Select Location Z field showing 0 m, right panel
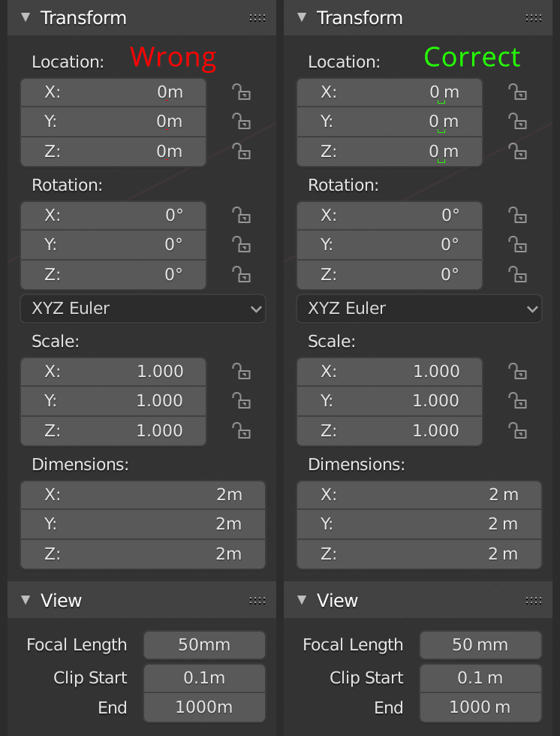560x736 pixels. coord(390,152)
